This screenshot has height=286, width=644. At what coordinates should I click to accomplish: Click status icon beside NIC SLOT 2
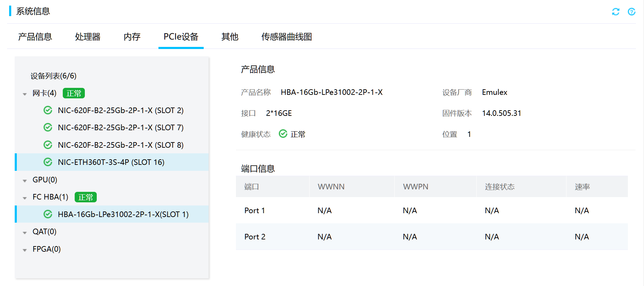click(48, 110)
